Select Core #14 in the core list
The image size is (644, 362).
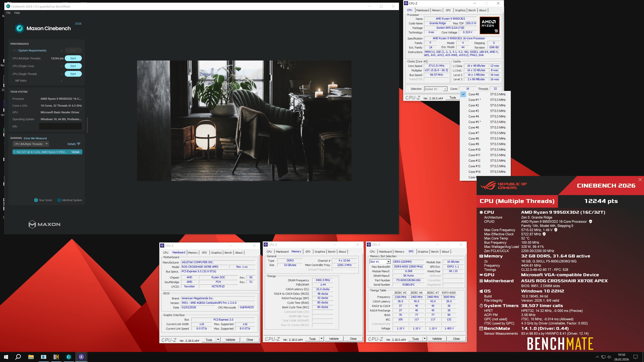pos(485,172)
